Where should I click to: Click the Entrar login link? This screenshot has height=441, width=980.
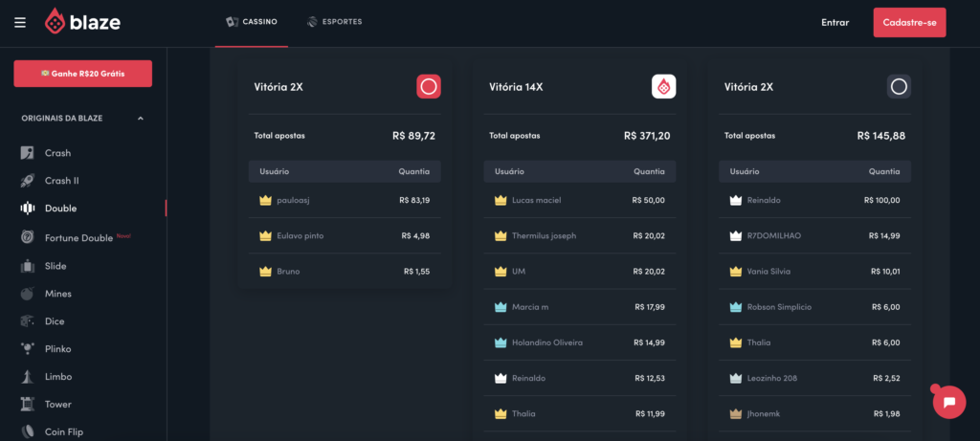[835, 22]
